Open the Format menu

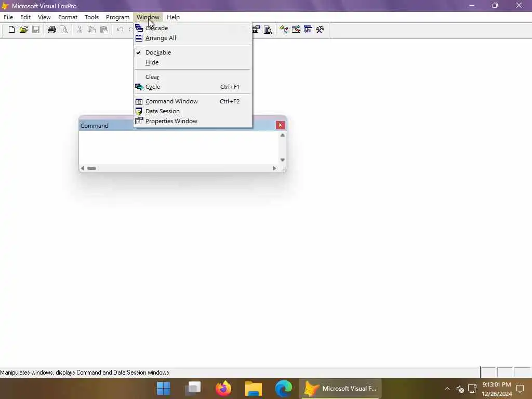click(68, 17)
